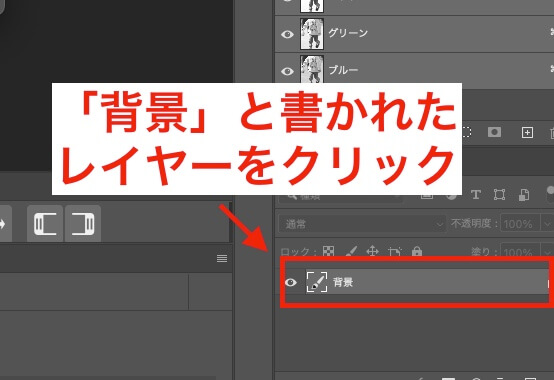
Task: Load channel as selection dotted circle icon
Action: click(466, 132)
